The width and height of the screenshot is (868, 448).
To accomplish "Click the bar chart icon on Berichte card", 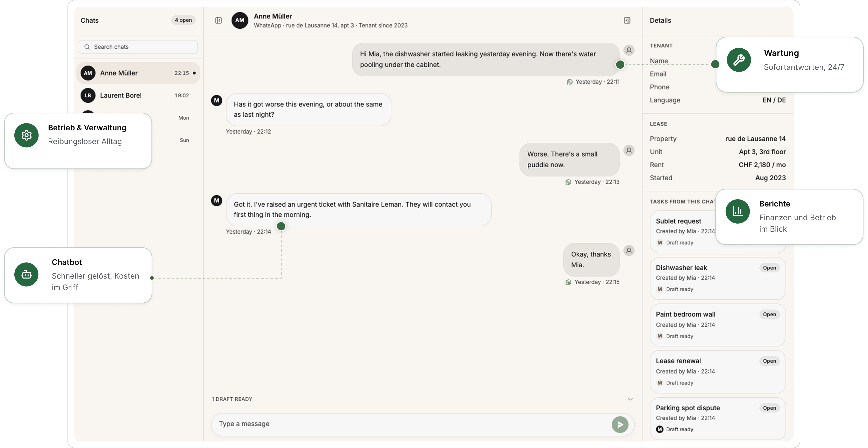I will (x=737, y=211).
